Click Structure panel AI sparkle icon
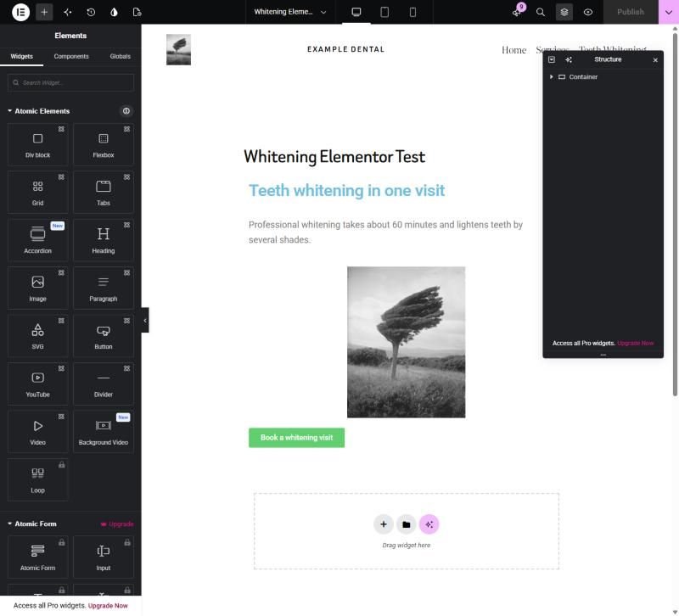 (x=569, y=59)
